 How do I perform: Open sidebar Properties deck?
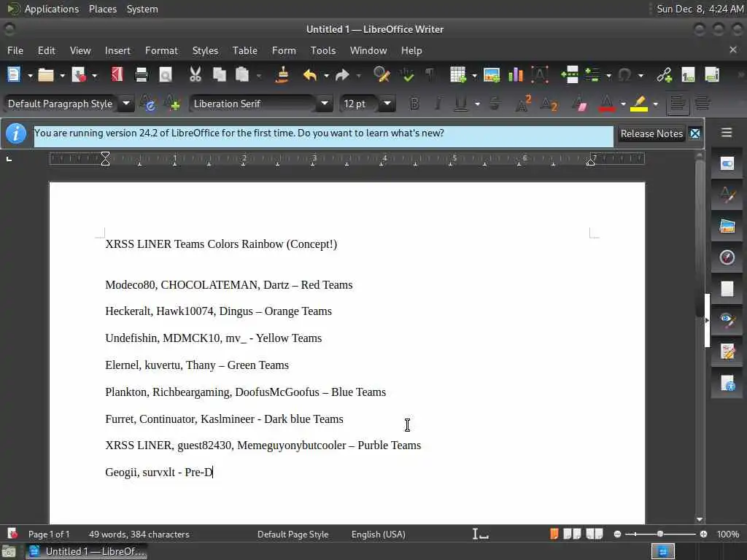click(727, 164)
